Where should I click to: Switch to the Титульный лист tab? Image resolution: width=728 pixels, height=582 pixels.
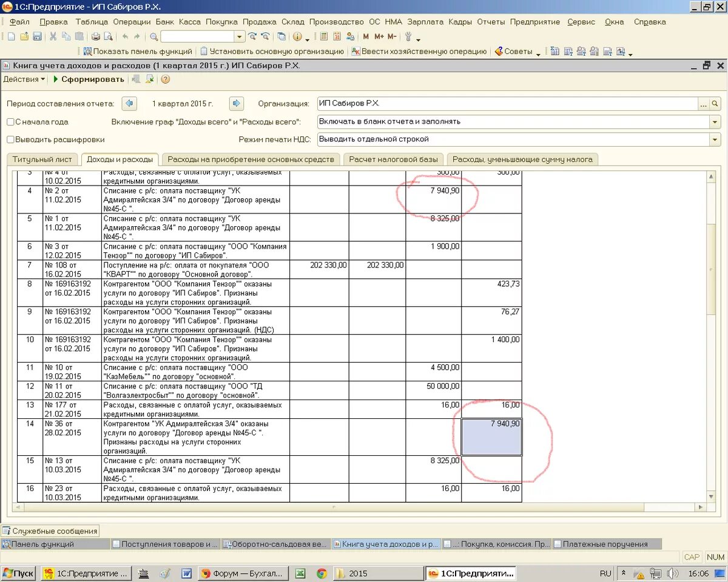[42, 159]
